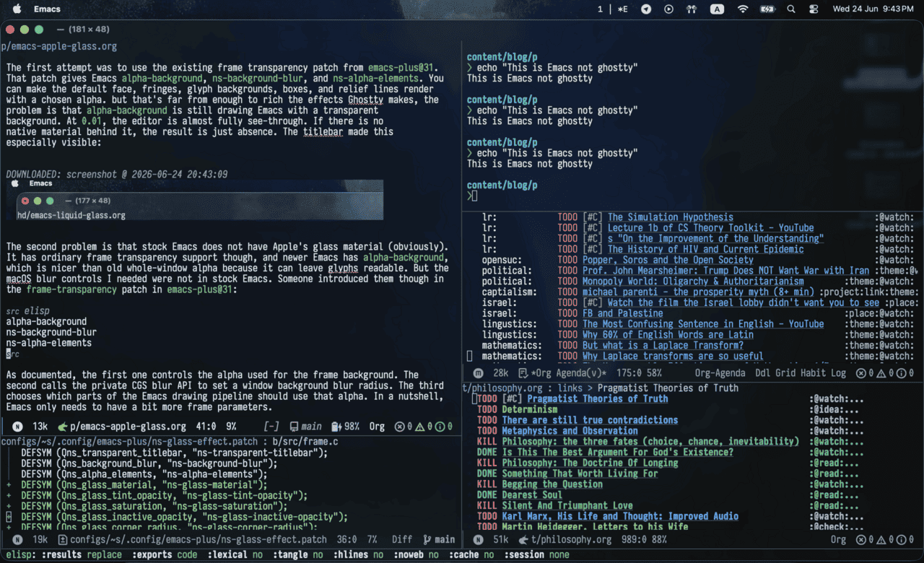
Task: Click the m state indicator in Org Agenda modeline
Action: 478,373
